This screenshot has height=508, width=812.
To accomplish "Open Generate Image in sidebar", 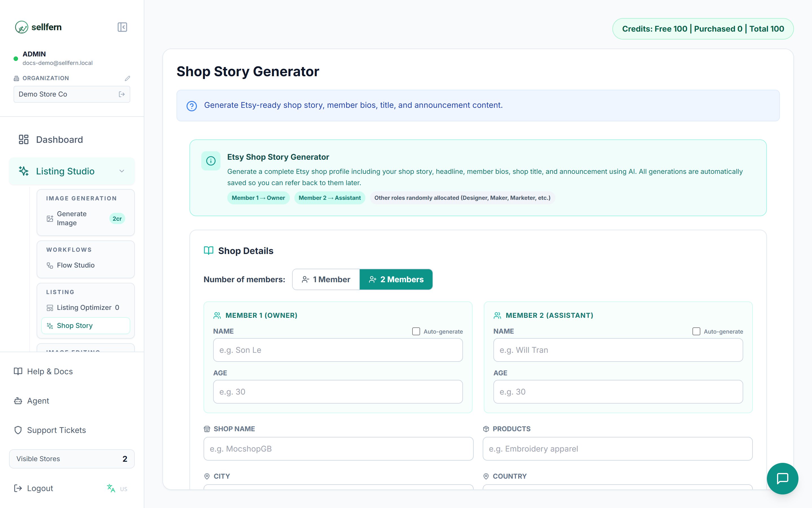I will [x=85, y=218].
